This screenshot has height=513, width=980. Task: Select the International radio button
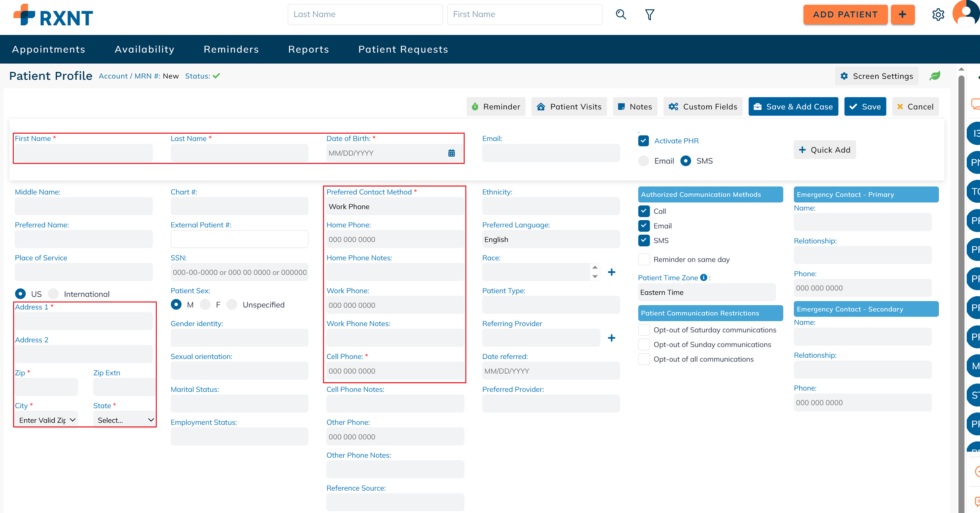(54, 294)
